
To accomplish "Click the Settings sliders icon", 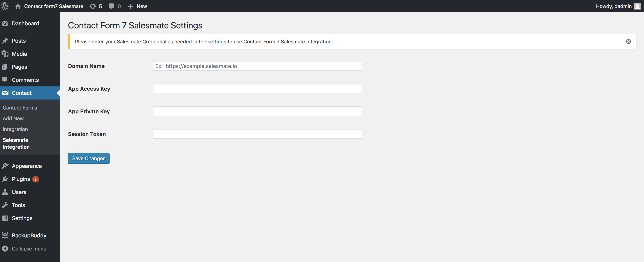I will pos(5,218).
